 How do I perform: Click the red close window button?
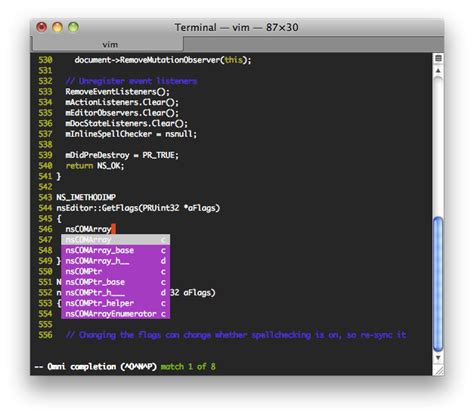coord(42,27)
